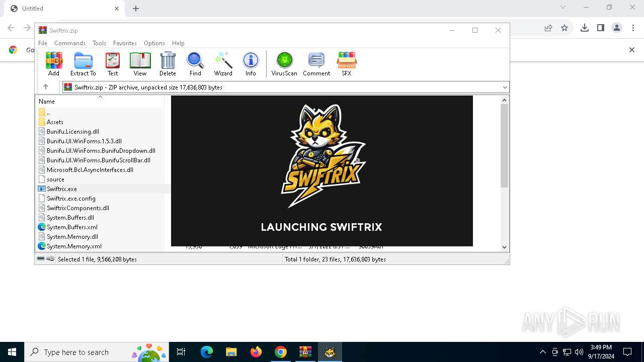Click the Add toolbar icon in WinRAR

(54, 64)
